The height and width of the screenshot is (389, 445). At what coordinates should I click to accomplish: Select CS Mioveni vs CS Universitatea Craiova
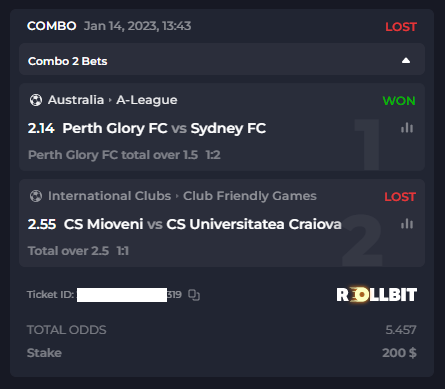point(203,224)
